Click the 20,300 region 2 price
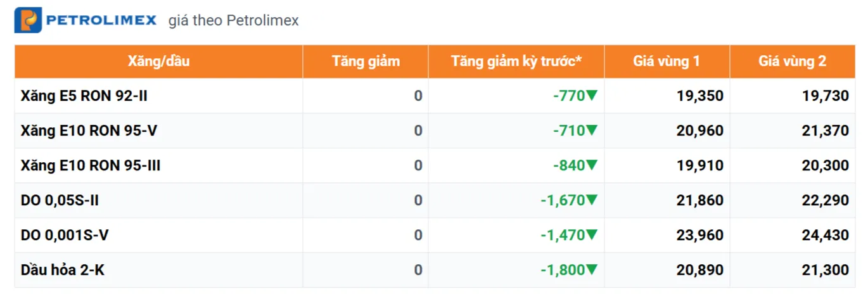The width and height of the screenshot is (868, 299). coord(826,166)
